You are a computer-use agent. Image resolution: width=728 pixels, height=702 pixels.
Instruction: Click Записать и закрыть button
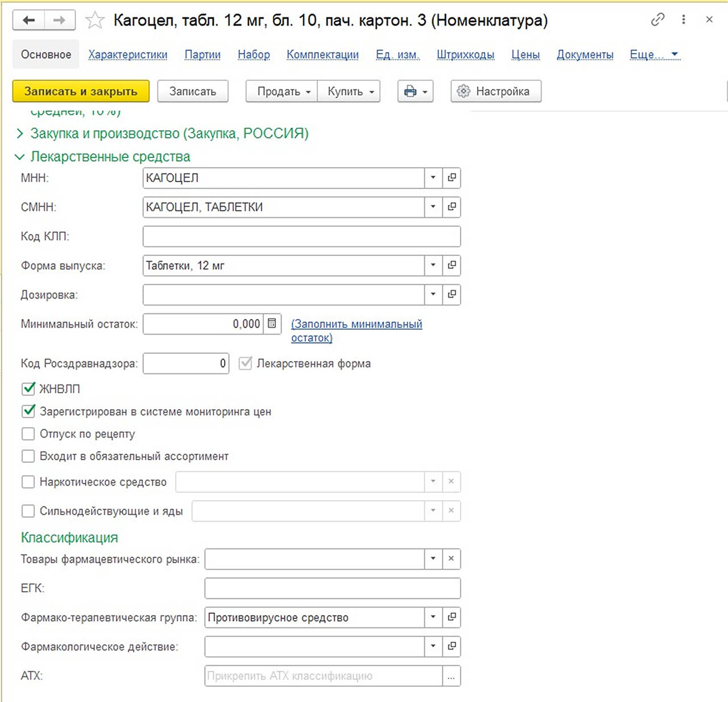[81, 91]
